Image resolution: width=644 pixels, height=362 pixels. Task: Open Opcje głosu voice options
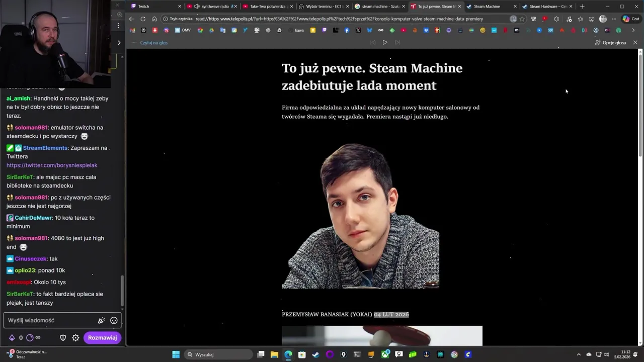click(x=610, y=43)
